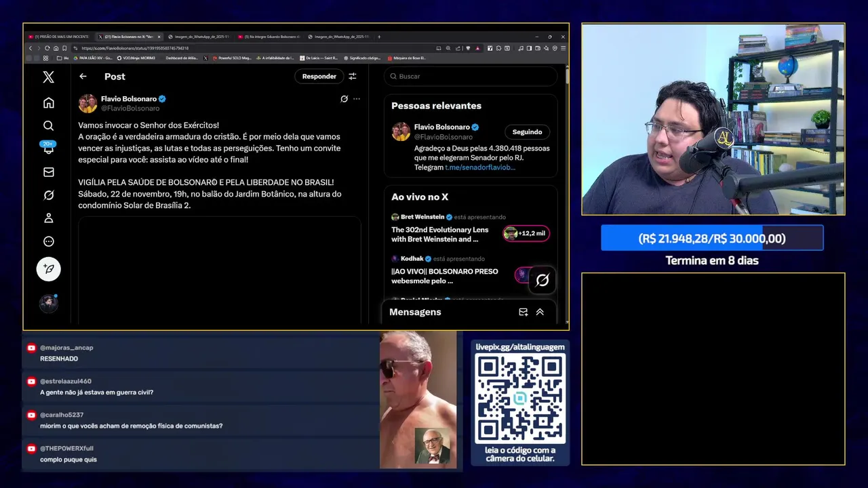This screenshot has height=488, width=868.
Task: Open browser zoom magnifier icon in address bar
Action: [x=448, y=48]
